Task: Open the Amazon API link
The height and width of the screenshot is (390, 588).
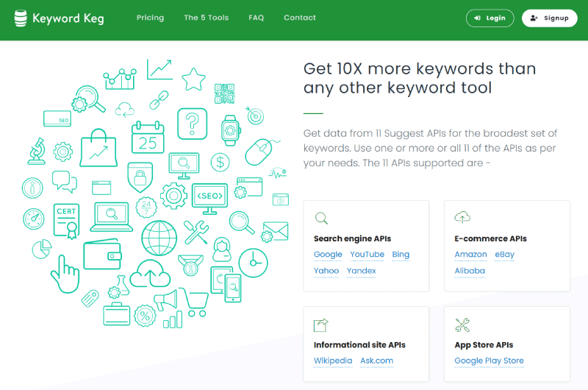Action: [x=470, y=255]
